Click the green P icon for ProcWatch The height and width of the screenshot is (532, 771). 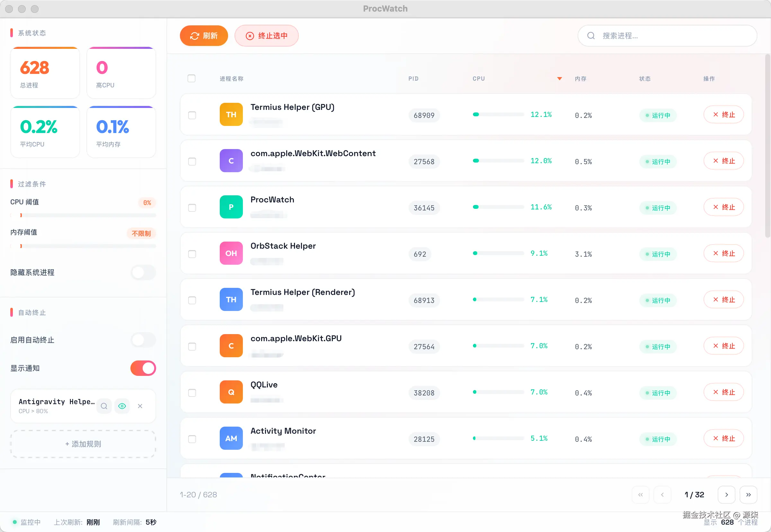[x=231, y=207]
